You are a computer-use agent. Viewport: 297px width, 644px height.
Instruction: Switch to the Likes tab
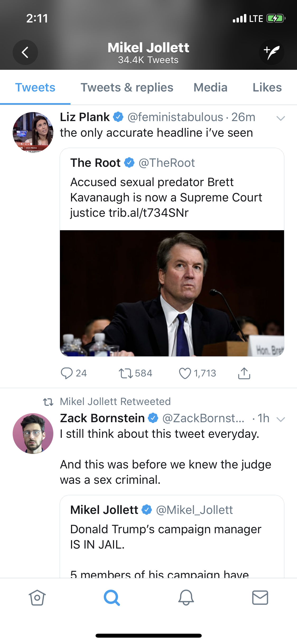[267, 88]
